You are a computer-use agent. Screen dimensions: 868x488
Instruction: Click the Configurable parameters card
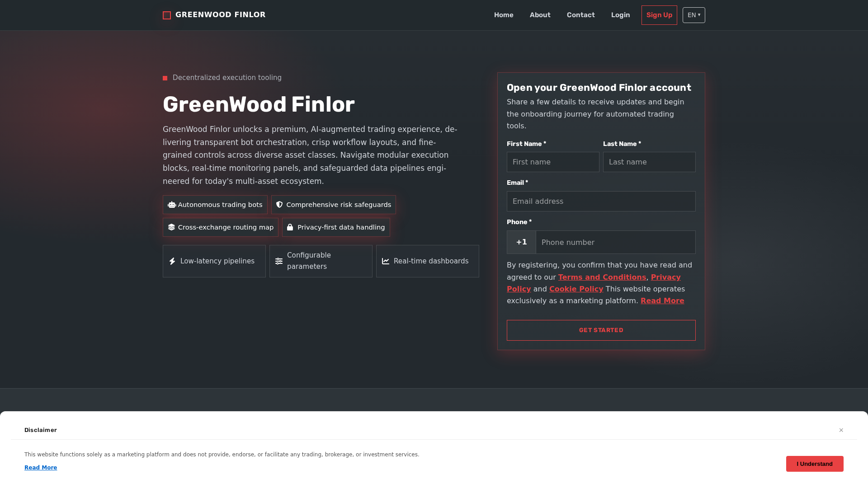[321, 261]
